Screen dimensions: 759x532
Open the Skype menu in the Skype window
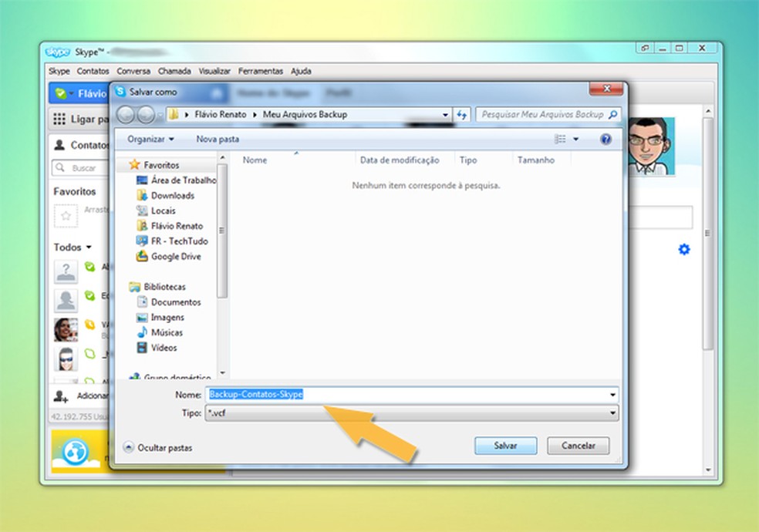(59, 71)
